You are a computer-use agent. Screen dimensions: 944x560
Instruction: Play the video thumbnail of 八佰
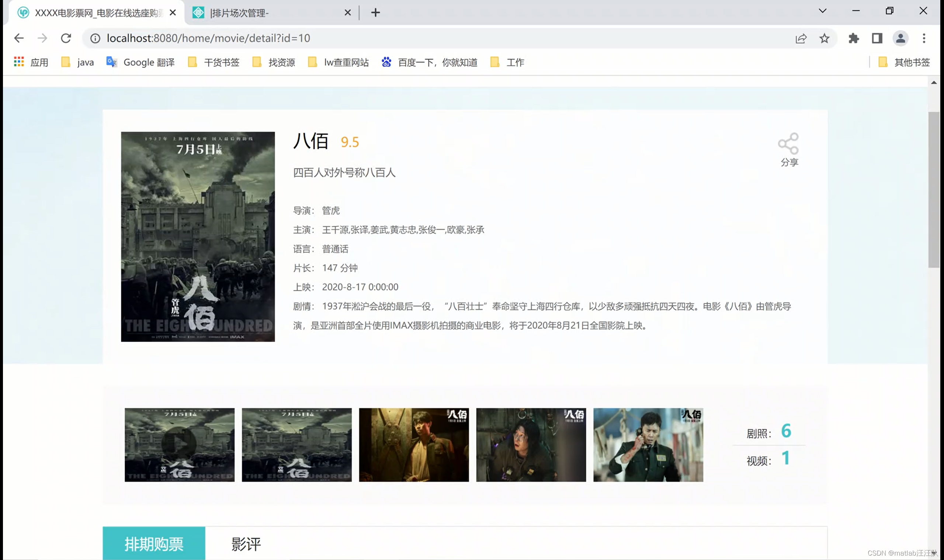point(179,445)
